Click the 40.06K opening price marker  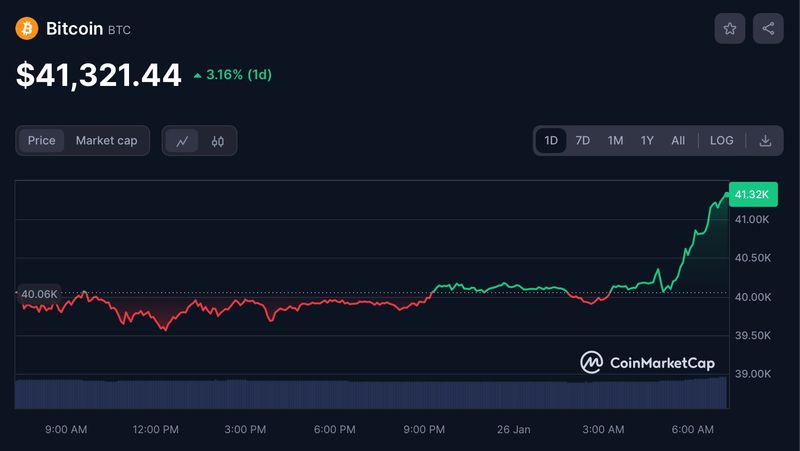(x=39, y=294)
